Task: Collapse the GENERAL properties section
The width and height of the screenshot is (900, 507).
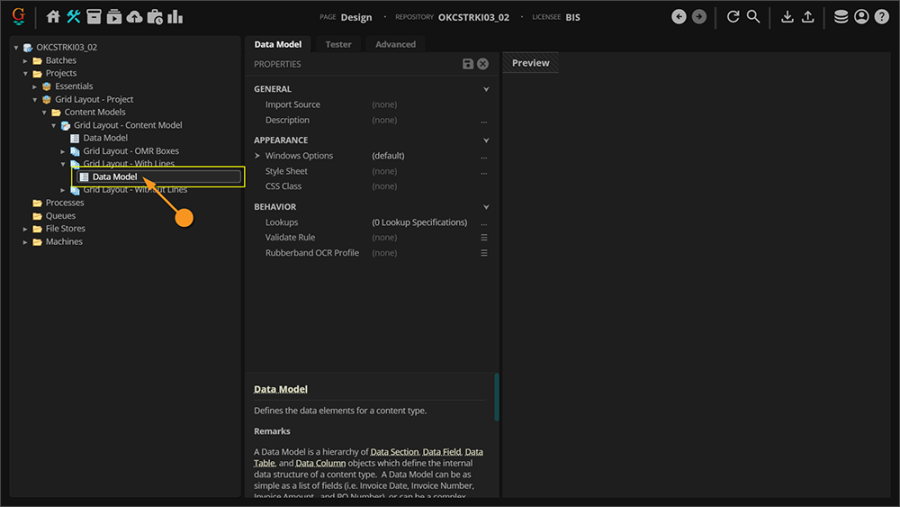Action: [x=486, y=89]
